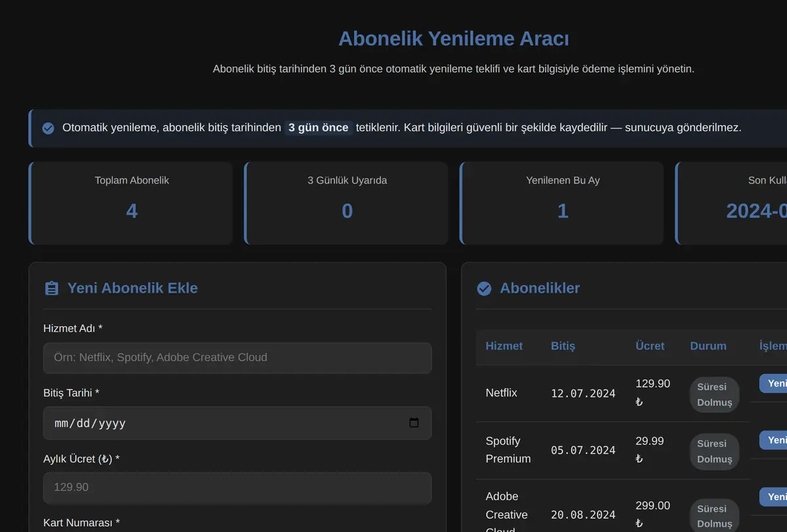
Task: Click the Yenile button in Spotify Premium row
Action: 774,440
